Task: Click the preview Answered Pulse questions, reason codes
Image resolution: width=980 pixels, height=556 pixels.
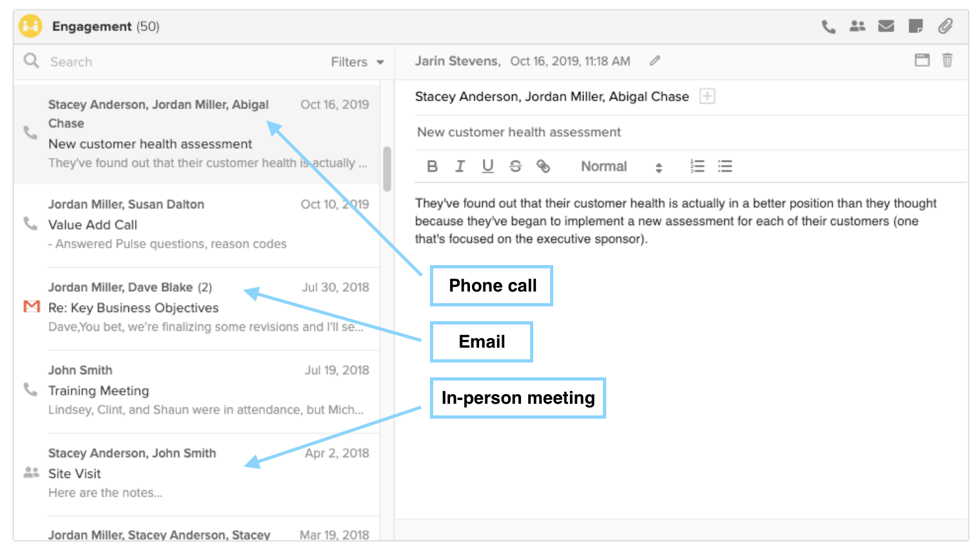Action: [x=167, y=244]
